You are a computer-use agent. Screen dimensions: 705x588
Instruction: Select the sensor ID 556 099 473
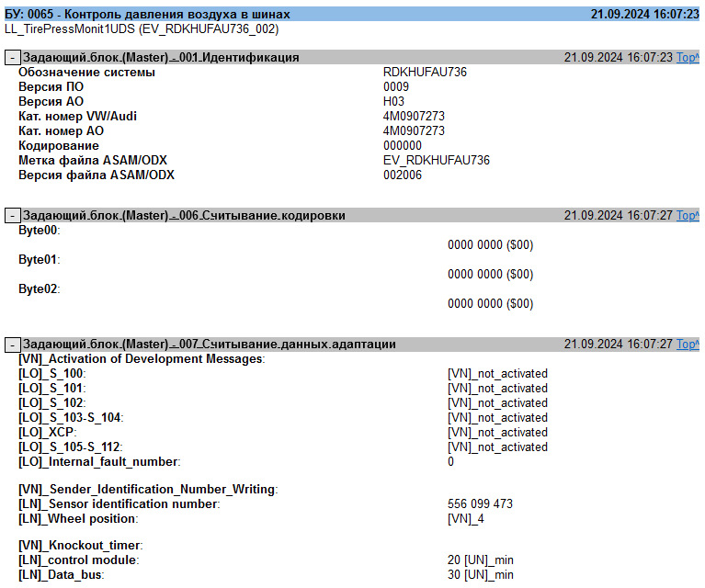(480, 504)
